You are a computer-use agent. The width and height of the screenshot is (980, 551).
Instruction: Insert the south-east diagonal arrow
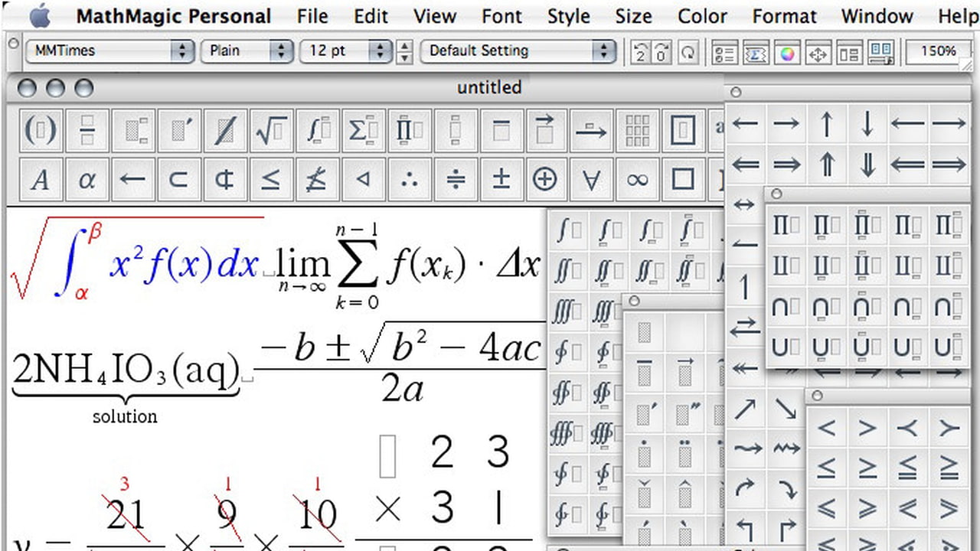click(x=785, y=409)
